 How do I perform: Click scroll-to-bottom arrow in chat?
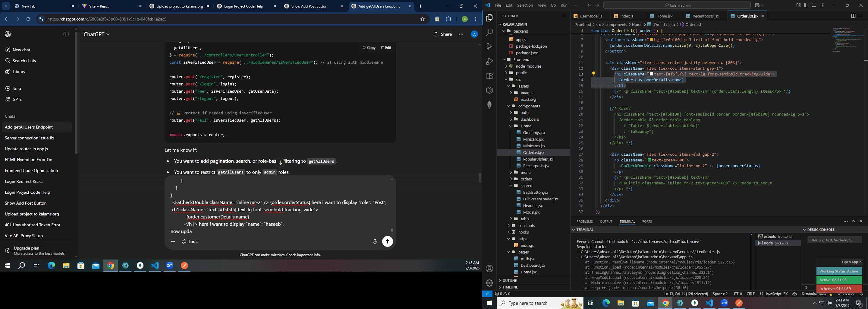[x=280, y=163]
